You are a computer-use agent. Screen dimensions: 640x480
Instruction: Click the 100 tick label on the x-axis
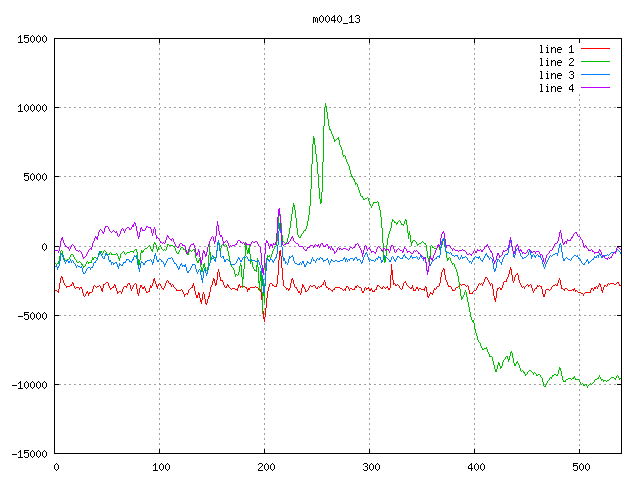coord(160,467)
